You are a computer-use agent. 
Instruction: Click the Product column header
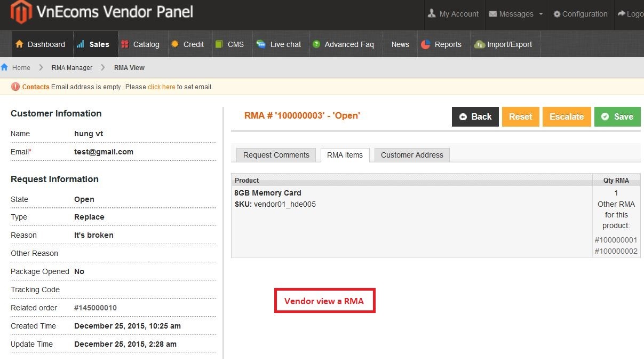[411, 181]
